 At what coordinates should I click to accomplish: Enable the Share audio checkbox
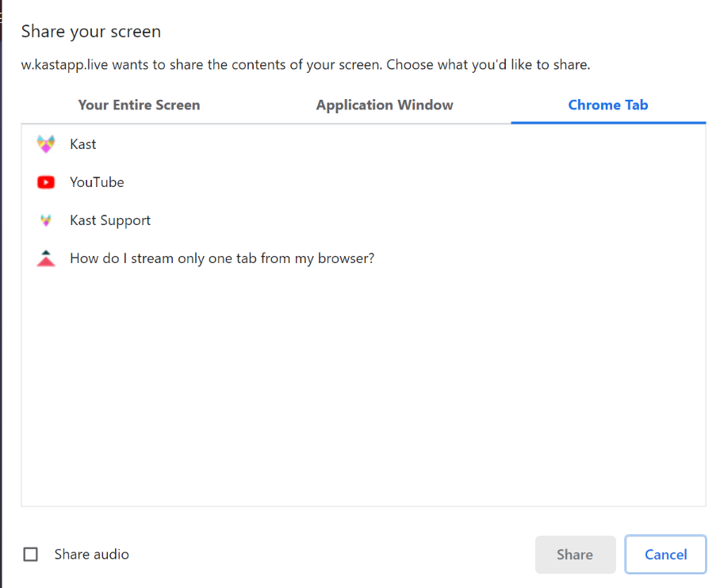[31, 555]
